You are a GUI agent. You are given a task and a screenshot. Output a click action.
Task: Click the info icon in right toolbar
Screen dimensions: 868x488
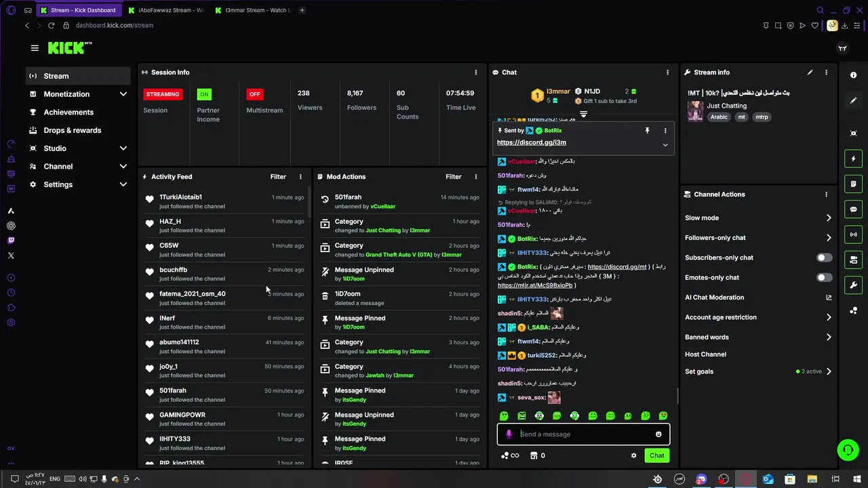pos(854,75)
